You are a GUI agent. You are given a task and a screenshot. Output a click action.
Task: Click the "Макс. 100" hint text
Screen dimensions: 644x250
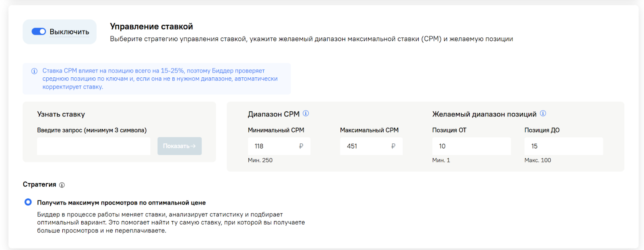(x=537, y=160)
